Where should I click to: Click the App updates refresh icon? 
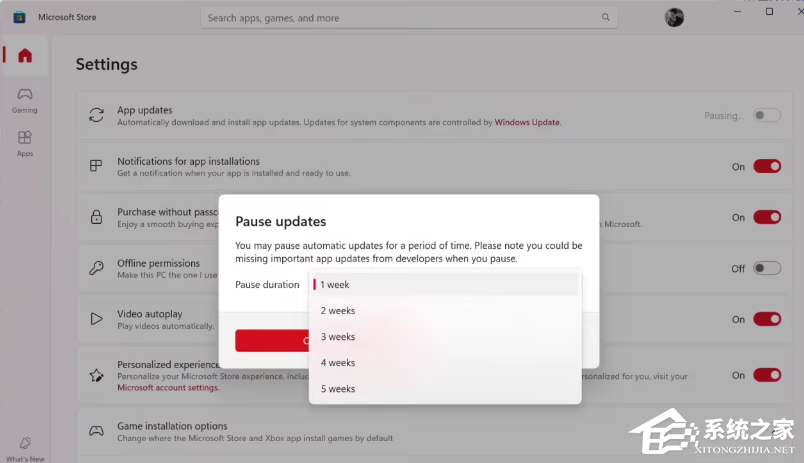(96, 115)
